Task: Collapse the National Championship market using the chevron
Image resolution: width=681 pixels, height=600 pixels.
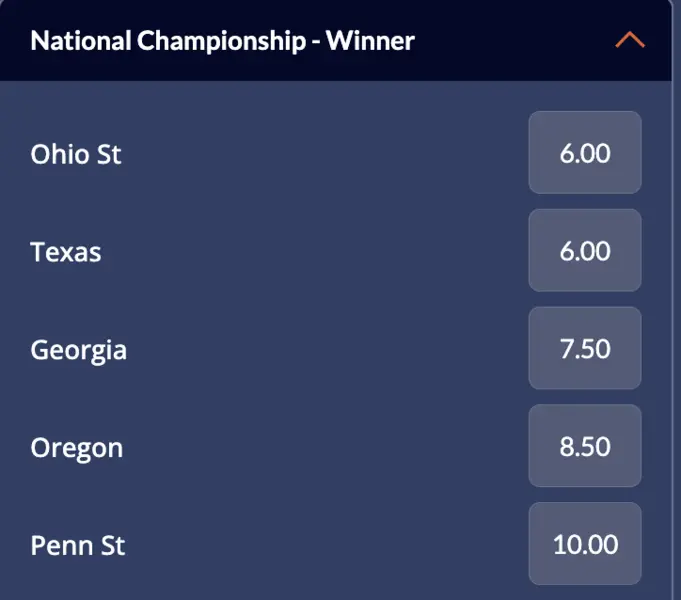Action: 630,41
